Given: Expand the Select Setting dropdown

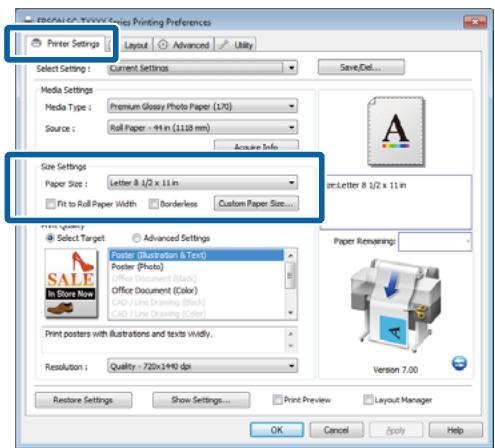Looking at the screenshot, I should 202,68.
